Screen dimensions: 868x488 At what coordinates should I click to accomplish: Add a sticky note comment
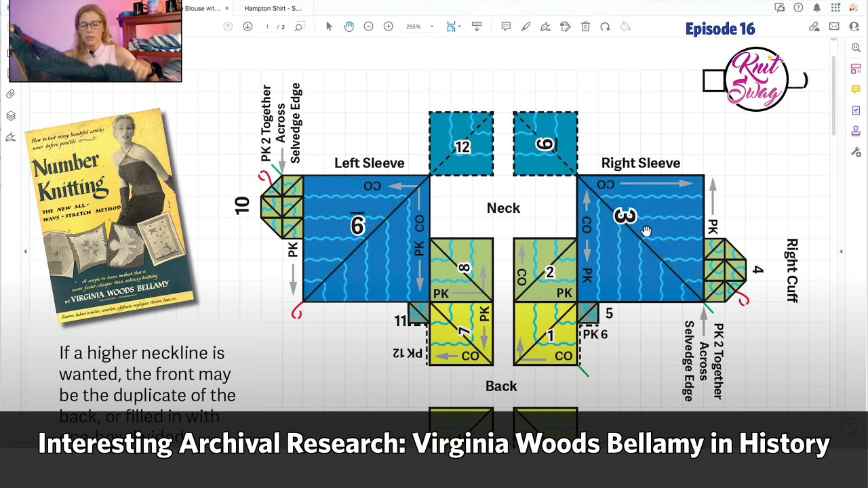[x=506, y=26]
